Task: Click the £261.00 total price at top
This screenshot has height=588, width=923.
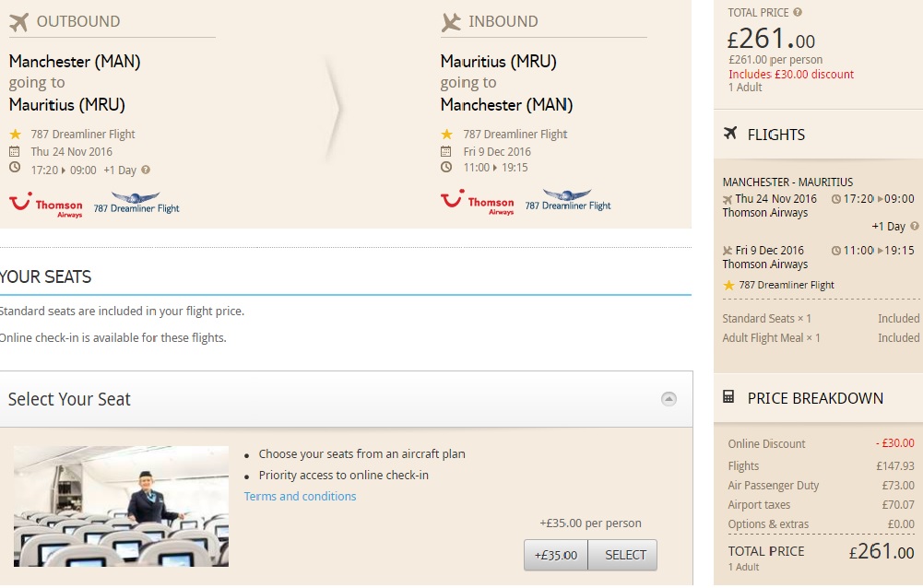Action: click(x=771, y=40)
